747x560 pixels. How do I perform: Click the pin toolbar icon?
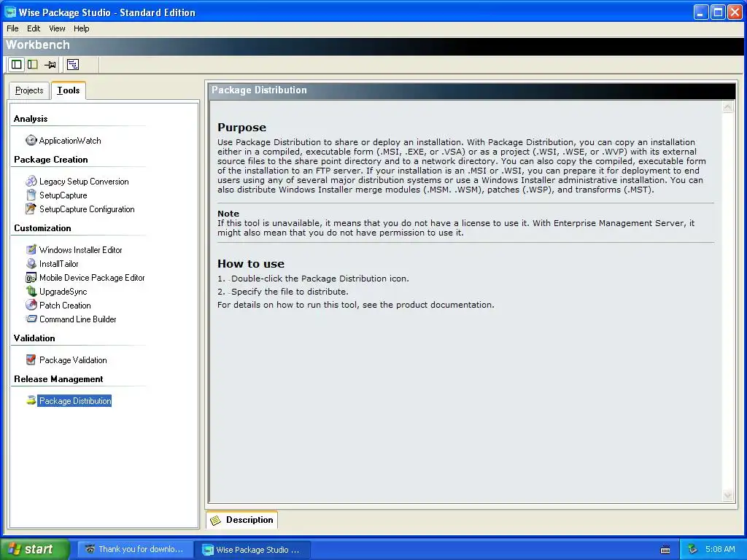coord(50,64)
